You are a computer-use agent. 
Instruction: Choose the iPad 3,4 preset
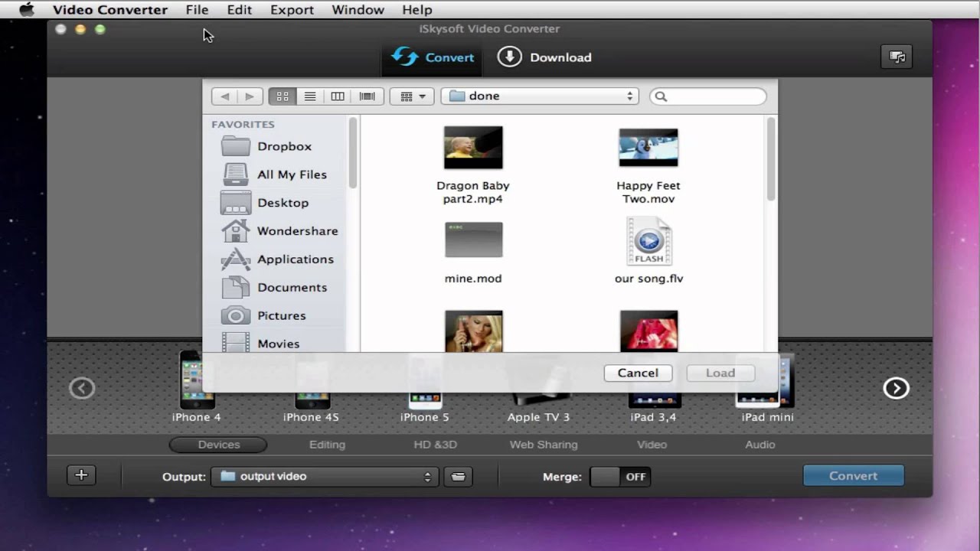click(653, 386)
